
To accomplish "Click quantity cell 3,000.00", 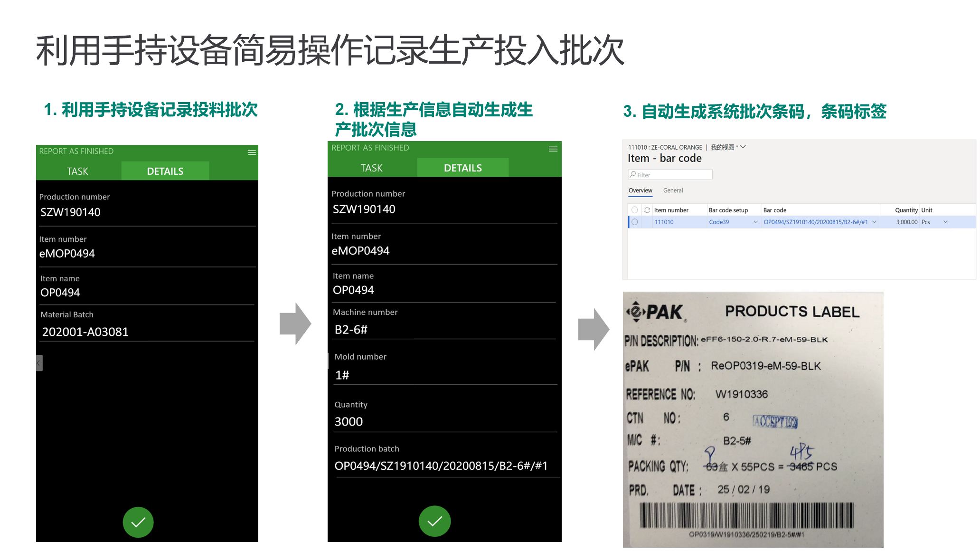I will point(906,222).
